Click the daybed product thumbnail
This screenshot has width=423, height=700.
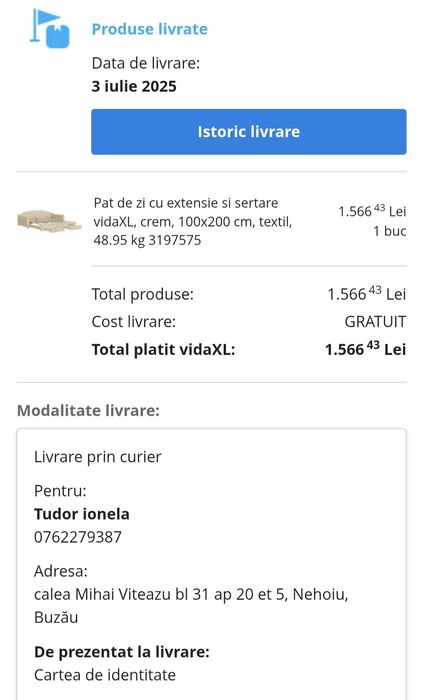click(x=49, y=221)
